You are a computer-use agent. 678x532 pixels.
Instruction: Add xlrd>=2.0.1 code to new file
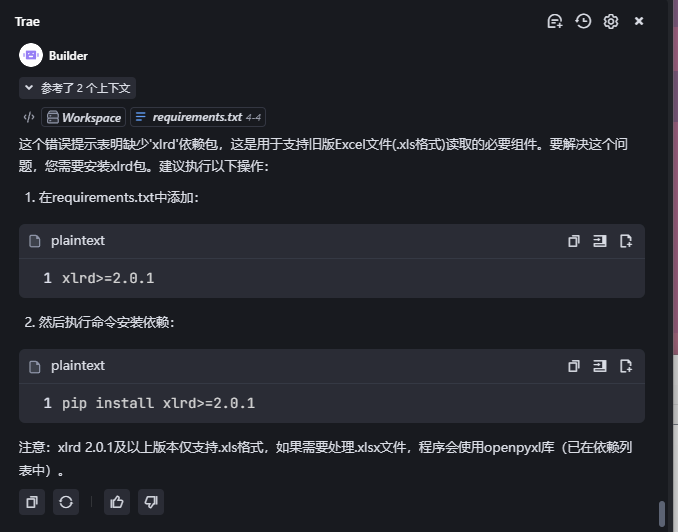626,241
